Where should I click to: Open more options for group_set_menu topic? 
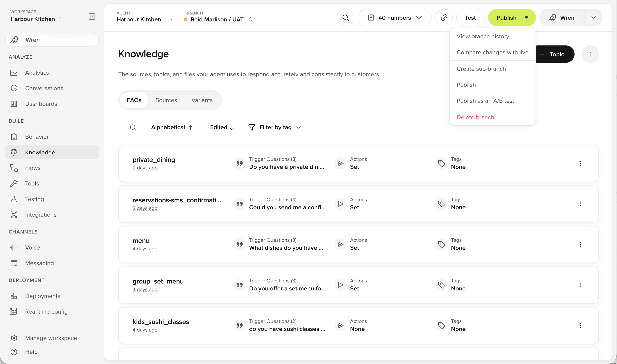580,285
